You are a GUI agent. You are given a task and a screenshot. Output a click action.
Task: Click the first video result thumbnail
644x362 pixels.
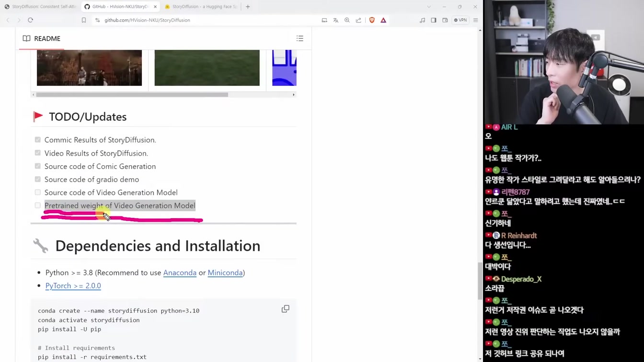tap(89, 68)
